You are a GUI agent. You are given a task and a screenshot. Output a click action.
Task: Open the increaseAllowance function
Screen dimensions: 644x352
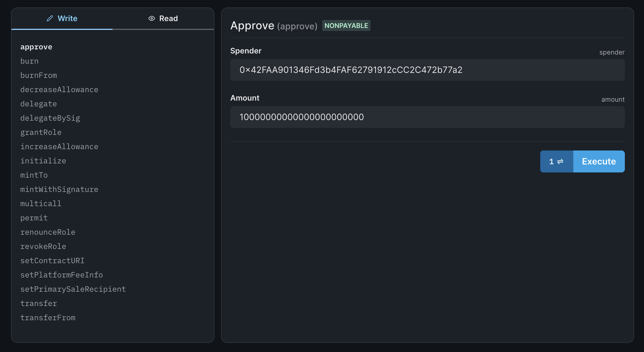(59, 146)
